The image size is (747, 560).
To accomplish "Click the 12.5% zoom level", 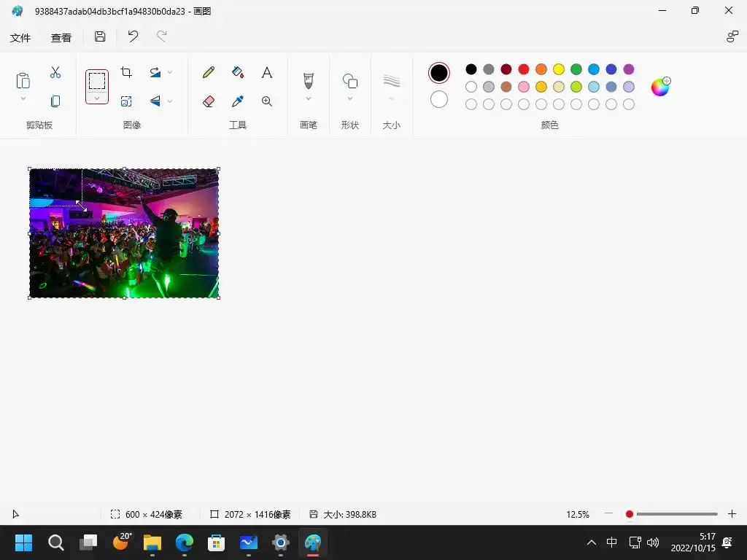I will click(578, 514).
